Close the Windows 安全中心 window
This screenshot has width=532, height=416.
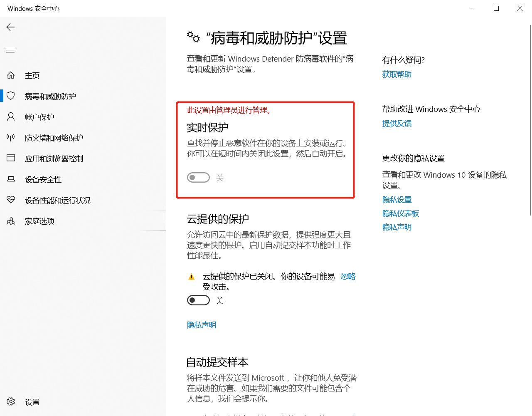click(520, 8)
